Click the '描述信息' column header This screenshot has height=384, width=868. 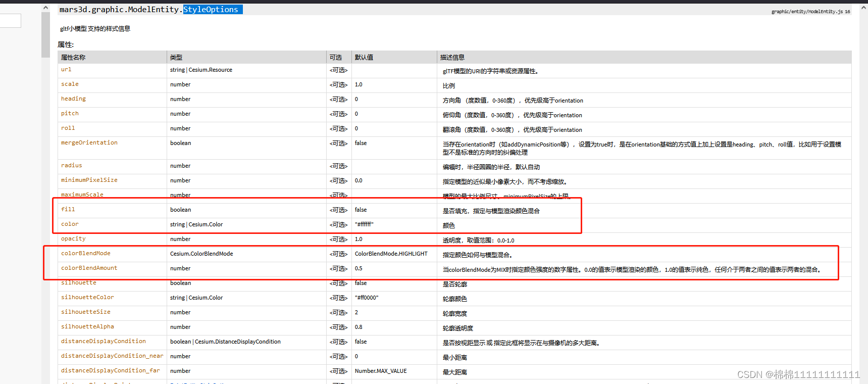click(452, 58)
